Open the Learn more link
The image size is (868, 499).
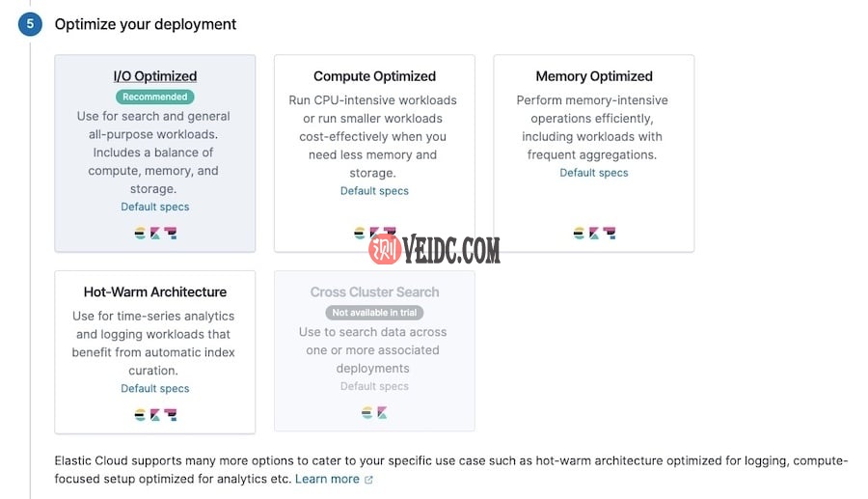(x=327, y=479)
